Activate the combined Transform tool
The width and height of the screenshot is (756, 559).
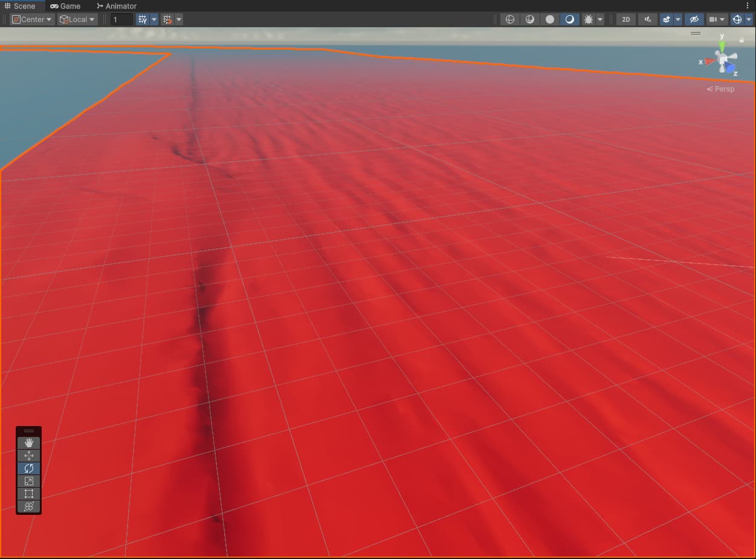pyautogui.click(x=28, y=506)
